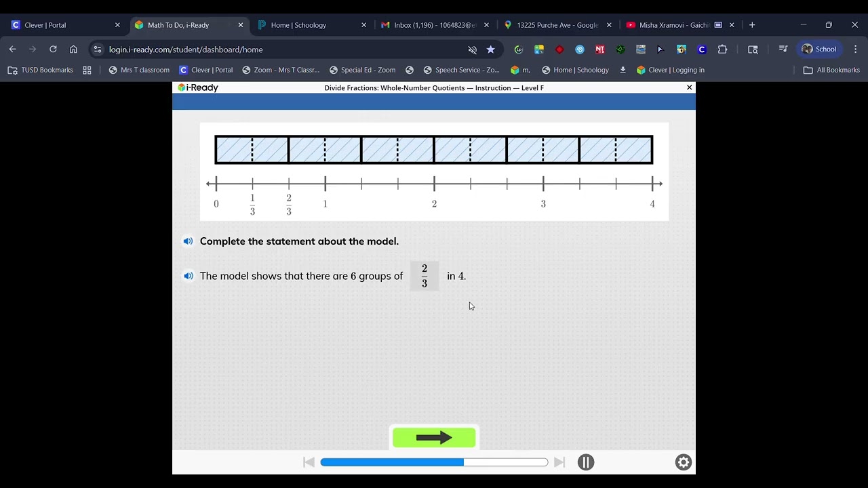The image size is (868, 488).
Task: Unmute the muted site icon
Action: (473, 49)
